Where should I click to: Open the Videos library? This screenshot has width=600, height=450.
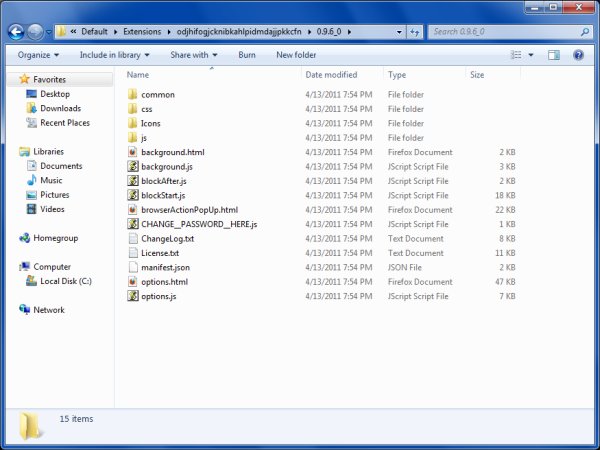tap(52, 209)
